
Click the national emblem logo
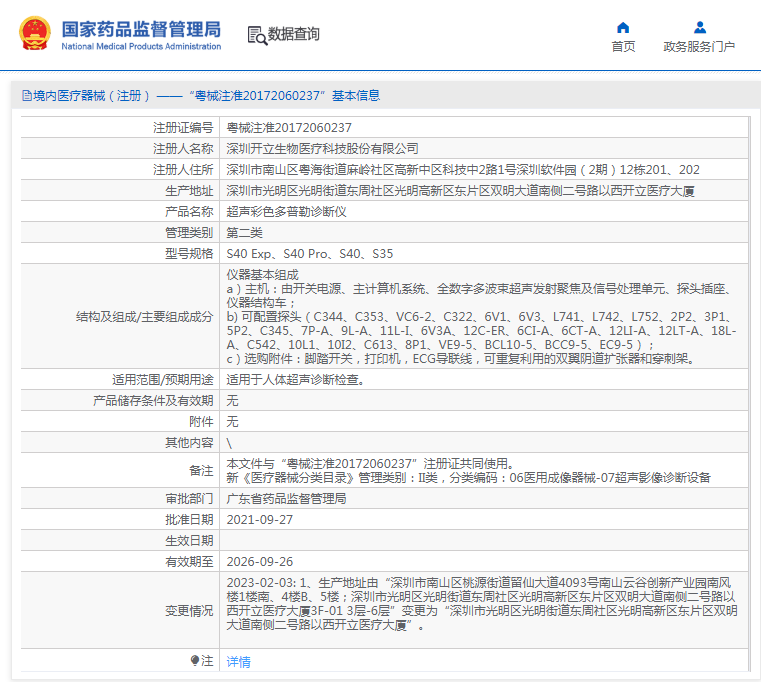pos(35,33)
